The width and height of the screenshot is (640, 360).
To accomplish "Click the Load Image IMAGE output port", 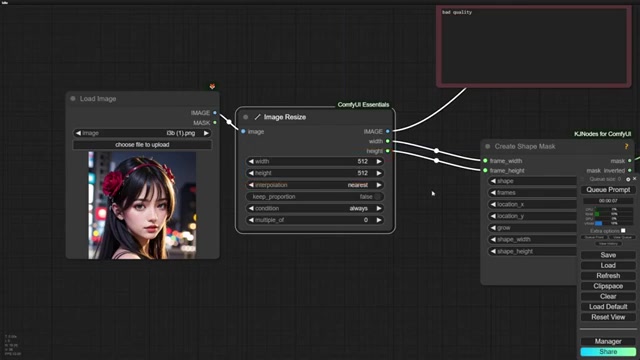I will (x=215, y=113).
